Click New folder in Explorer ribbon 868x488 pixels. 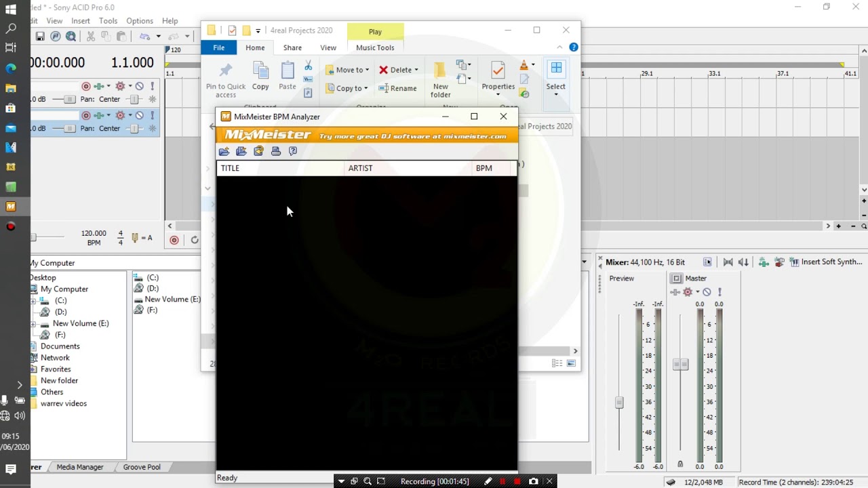click(x=441, y=80)
